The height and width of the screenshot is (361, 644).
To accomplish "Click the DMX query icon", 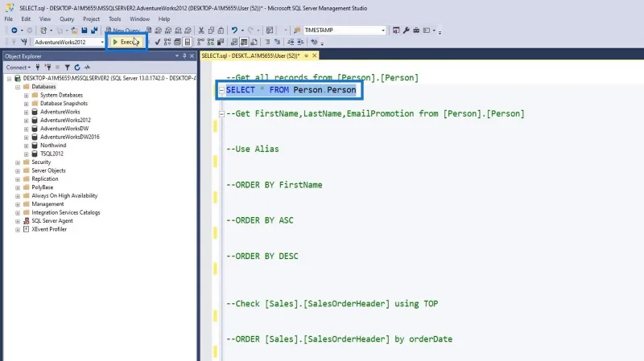I will point(168,31).
